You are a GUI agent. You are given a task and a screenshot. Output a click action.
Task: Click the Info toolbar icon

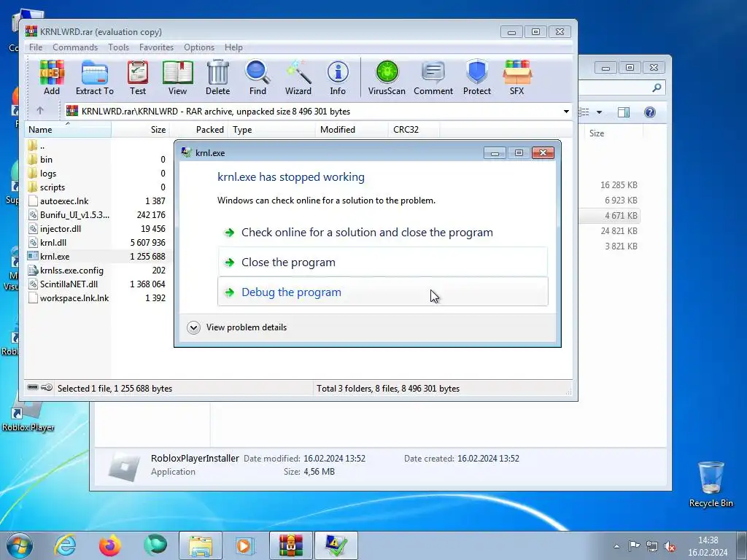coord(338,77)
